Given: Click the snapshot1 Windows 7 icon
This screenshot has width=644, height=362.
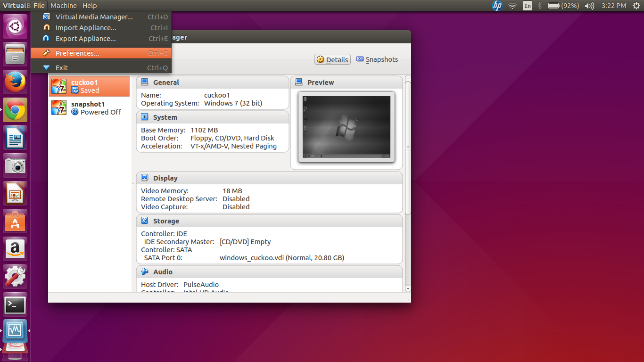Looking at the screenshot, I should pos(59,108).
